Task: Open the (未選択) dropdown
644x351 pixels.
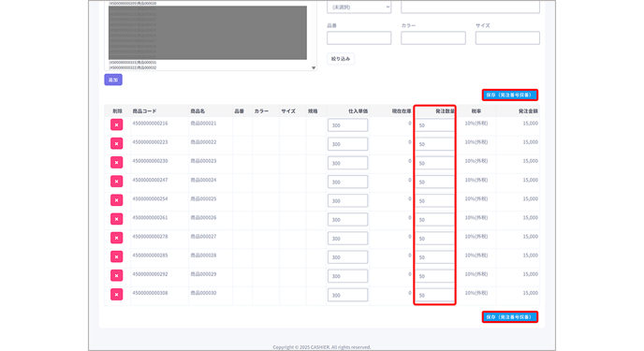Action: [x=359, y=7]
